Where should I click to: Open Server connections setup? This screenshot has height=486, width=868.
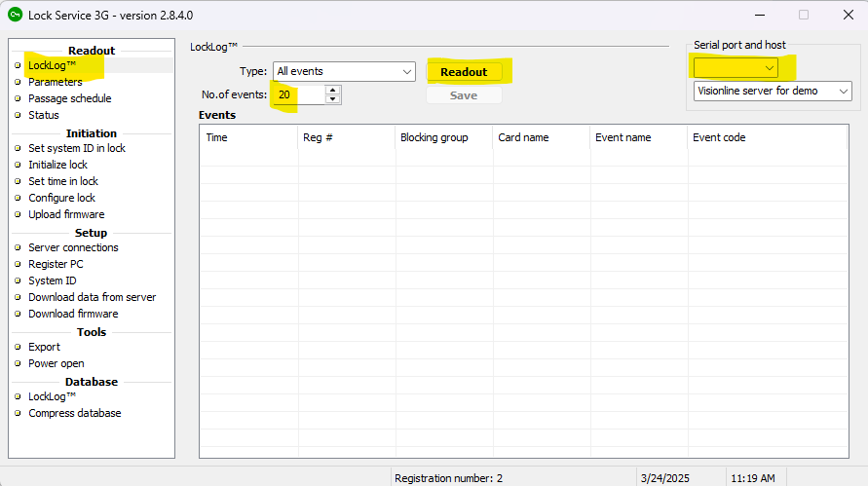pos(74,247)
